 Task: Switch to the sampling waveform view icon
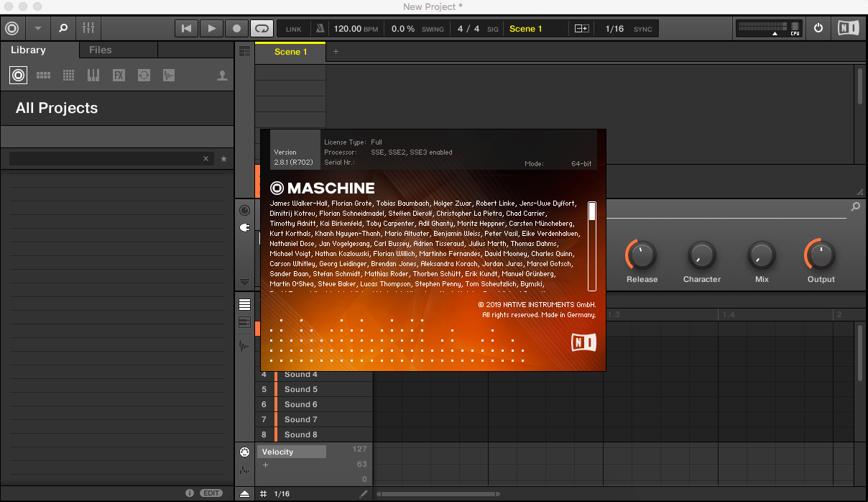tap(245, 346)
